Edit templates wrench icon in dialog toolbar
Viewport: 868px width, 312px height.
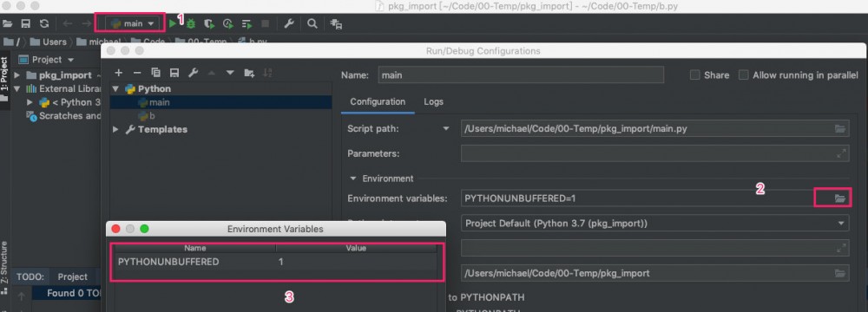(x=194, y=73)
